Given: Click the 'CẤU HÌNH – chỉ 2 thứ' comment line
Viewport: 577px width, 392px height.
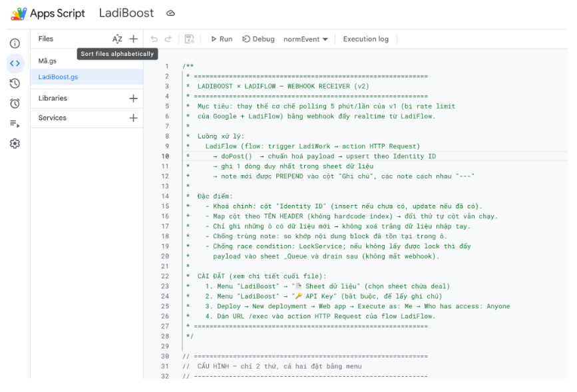Looking at the screenshot, I should [x=280, y=366].
